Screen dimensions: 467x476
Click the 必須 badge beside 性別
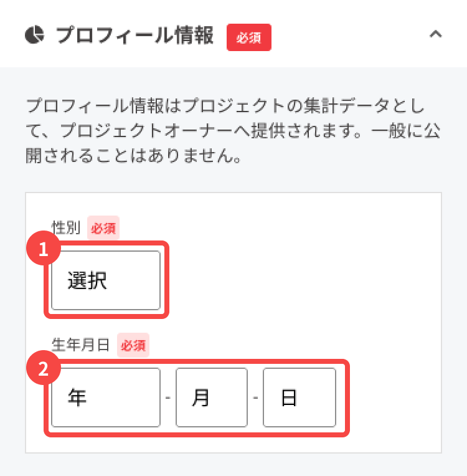coord(103,229)
